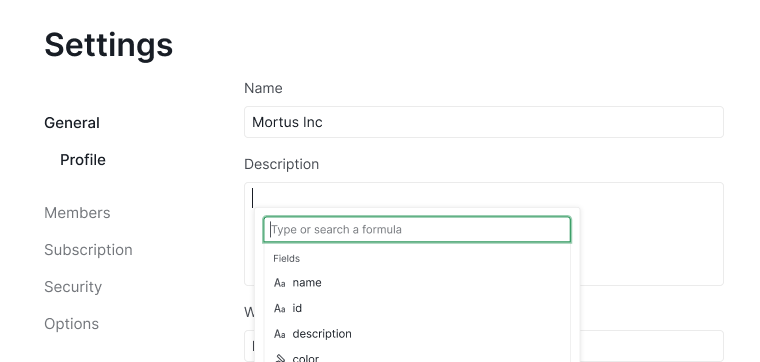The height and width of the screenshot is (362, 760).
Task: Click the Description field label
Action: pos(282,164)
